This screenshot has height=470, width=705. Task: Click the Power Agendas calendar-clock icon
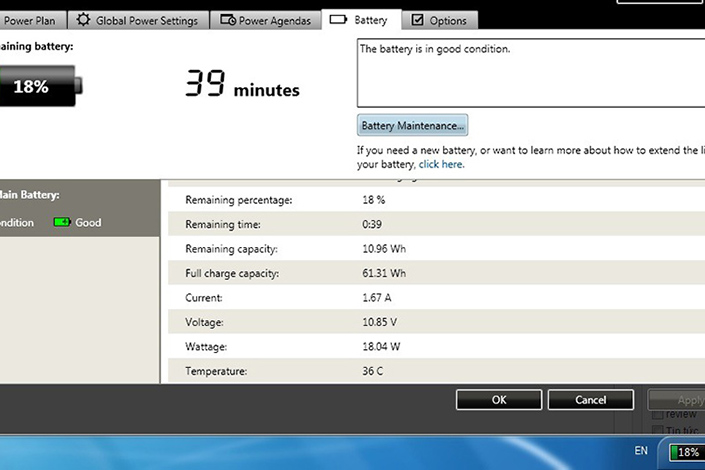(228, 20)
